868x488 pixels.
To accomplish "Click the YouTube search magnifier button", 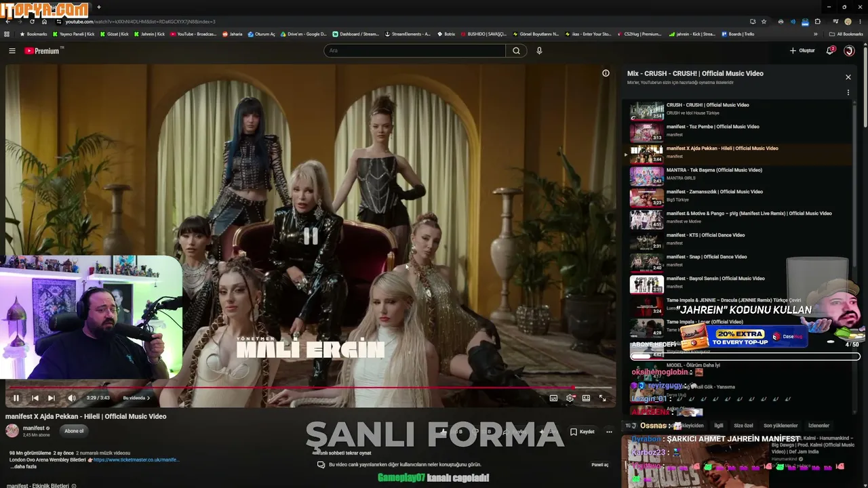I will click(516, 51).
